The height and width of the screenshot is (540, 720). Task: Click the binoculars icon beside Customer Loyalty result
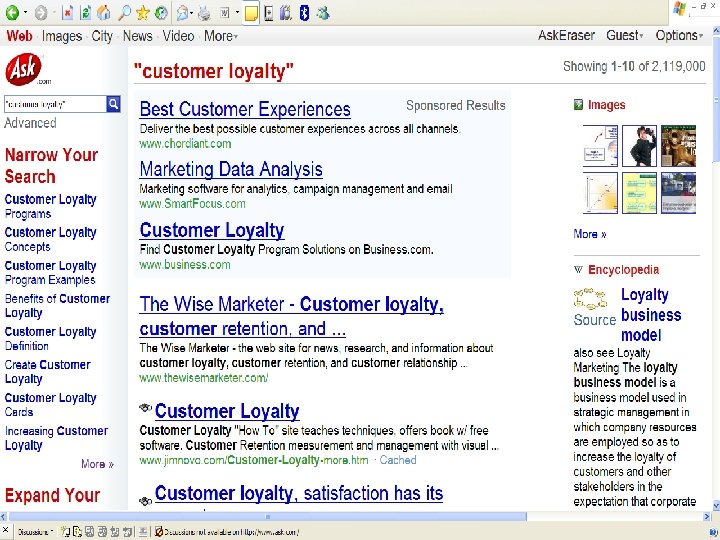pos(145,408)
